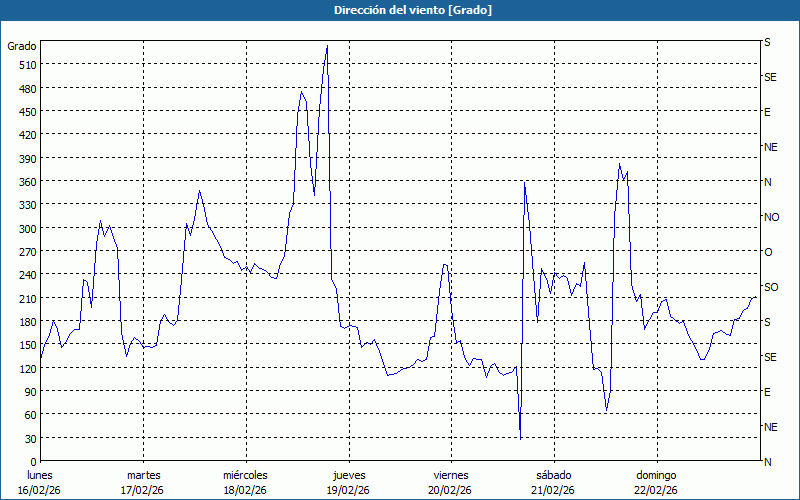Select the "SO" compass label on right axis

(x=771, y=287)
